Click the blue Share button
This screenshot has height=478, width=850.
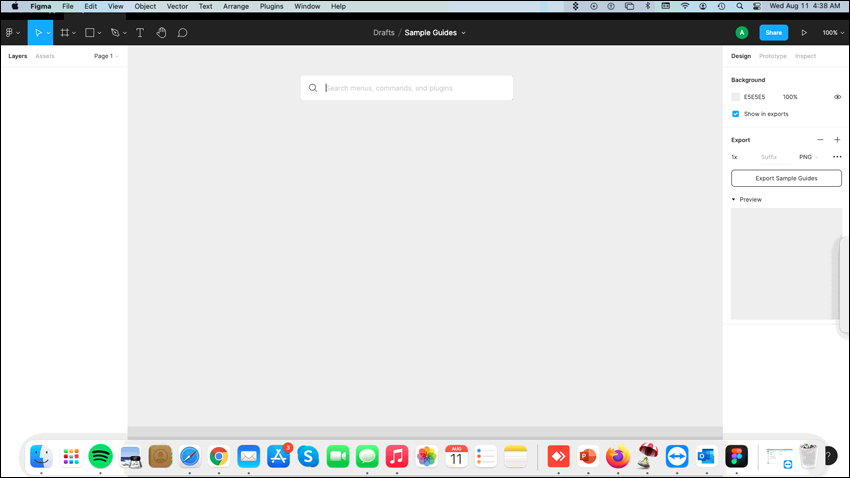click(774, 33)
